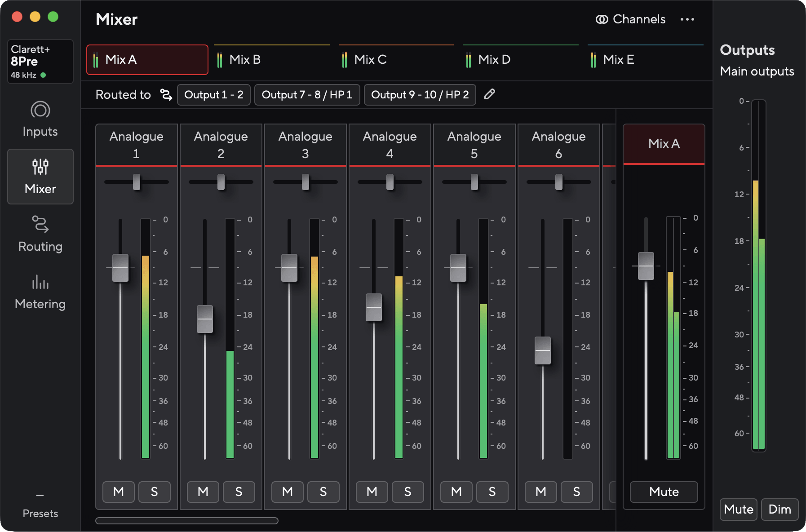This screenshot has height=532, width=806.
Task: Click the Output 7 - 8 / HP 1 chip
Action: pyautogui.click(x=307, y=95)
